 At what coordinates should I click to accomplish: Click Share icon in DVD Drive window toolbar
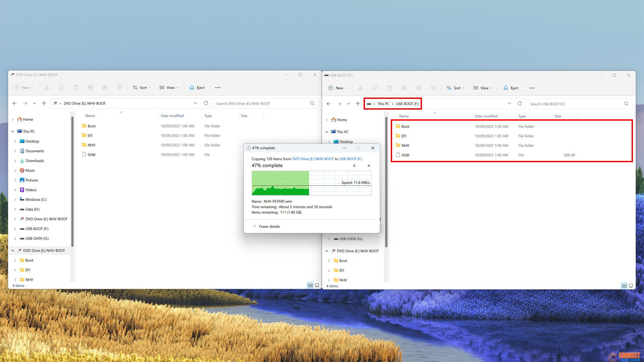point(105,87)
